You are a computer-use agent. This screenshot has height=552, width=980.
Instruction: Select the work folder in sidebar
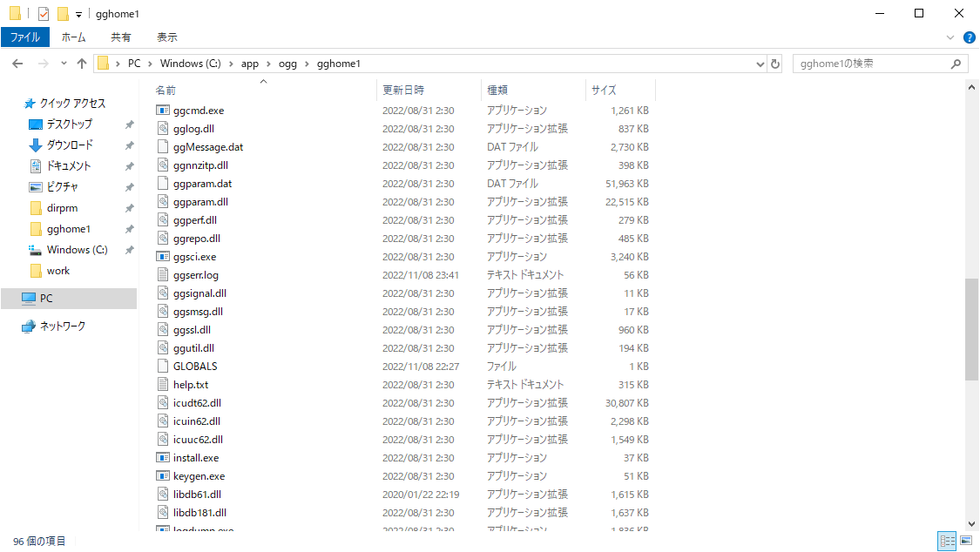(x=58, y=271)
